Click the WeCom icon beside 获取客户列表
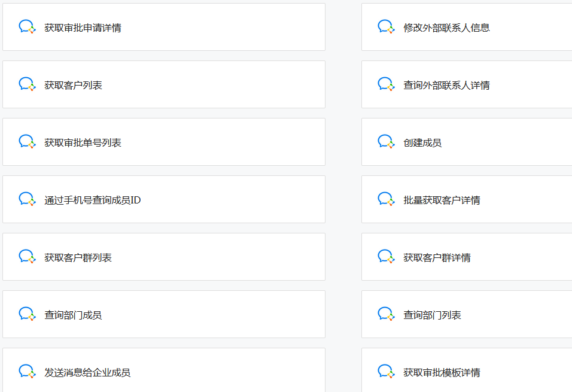The image size is (572, 392). [28, 84]
